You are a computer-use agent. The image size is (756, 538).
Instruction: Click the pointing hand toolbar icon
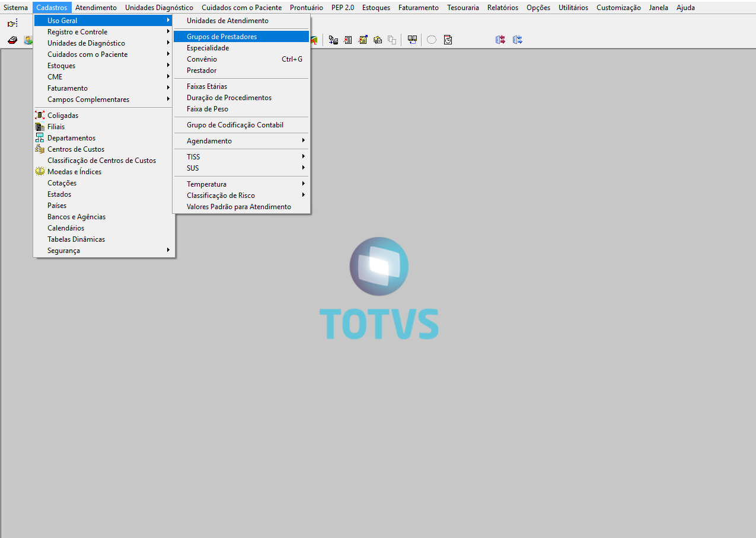[x=12, y=24]
